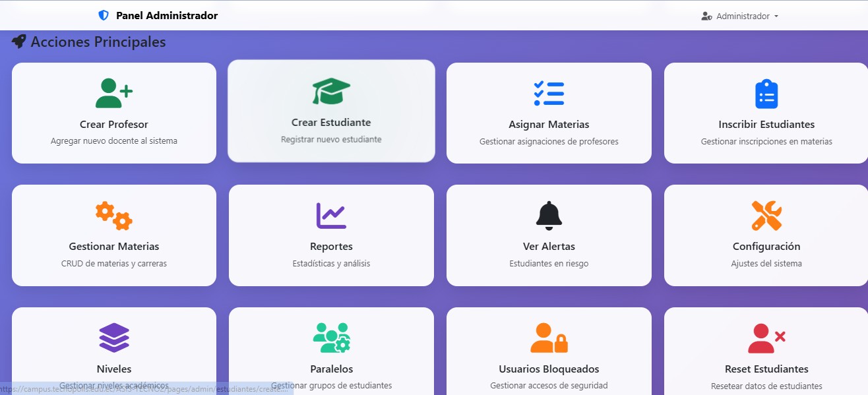
Task: Open the Crear Estudiante card
Action: tap(331, 111)
